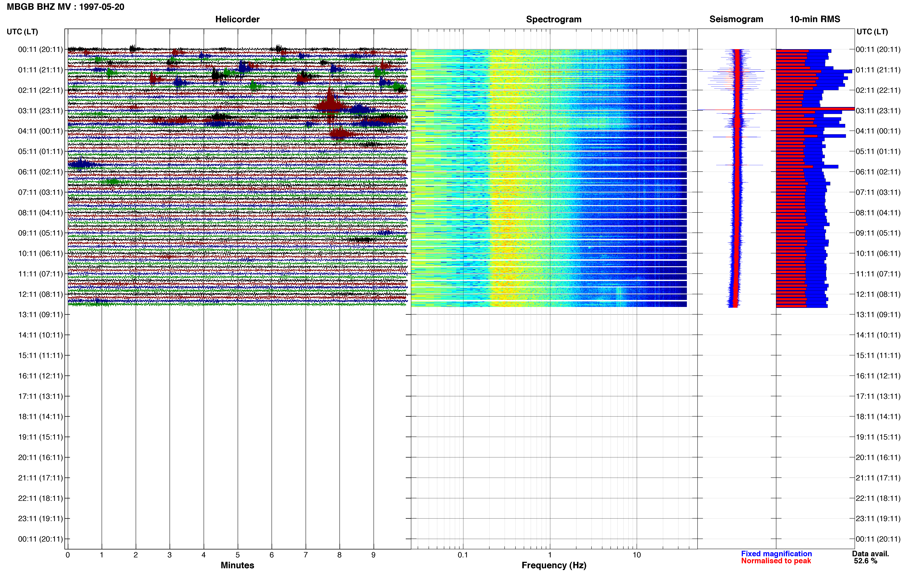Click the 10-min RMS panel heading
The image size is (924, 578).
coord(815,19)
